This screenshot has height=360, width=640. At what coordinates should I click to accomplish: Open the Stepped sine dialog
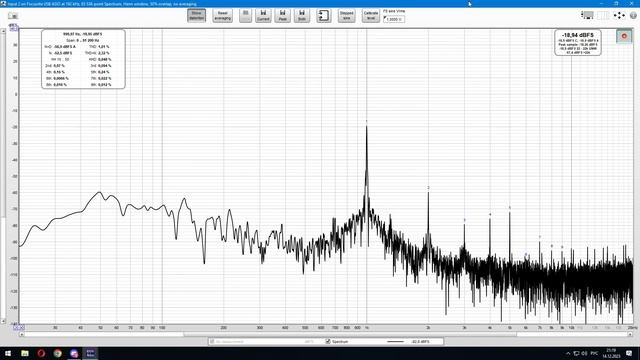347,16
